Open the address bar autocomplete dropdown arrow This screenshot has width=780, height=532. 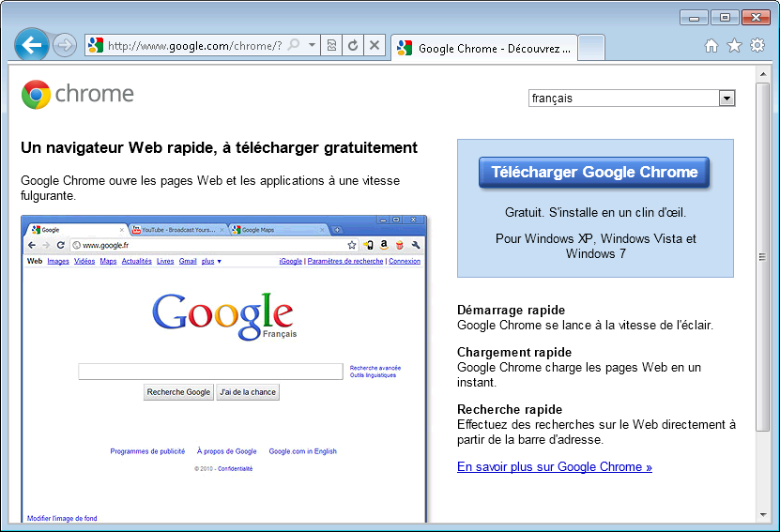312,45
